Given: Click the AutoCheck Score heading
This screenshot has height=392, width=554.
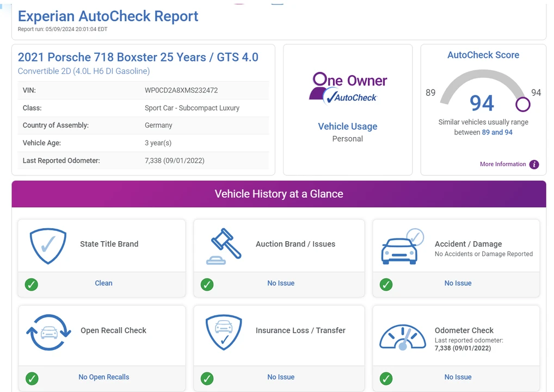Looking at the screenshot, I should tap(483, 55).
